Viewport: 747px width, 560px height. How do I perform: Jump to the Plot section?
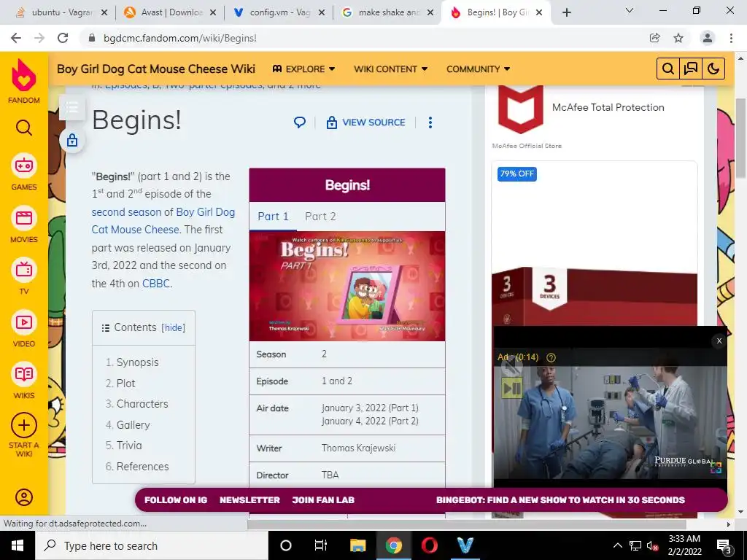point(125,384)
